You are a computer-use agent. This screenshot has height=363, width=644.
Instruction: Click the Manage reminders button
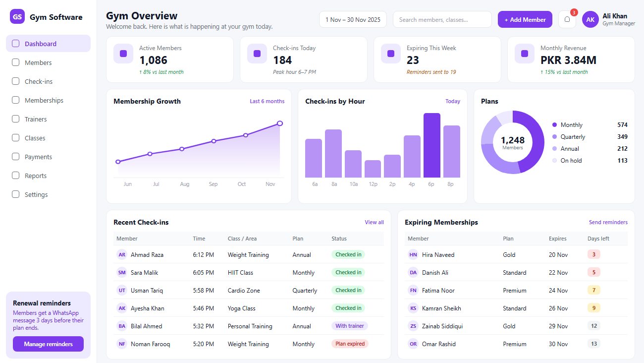tap(48, 344)
